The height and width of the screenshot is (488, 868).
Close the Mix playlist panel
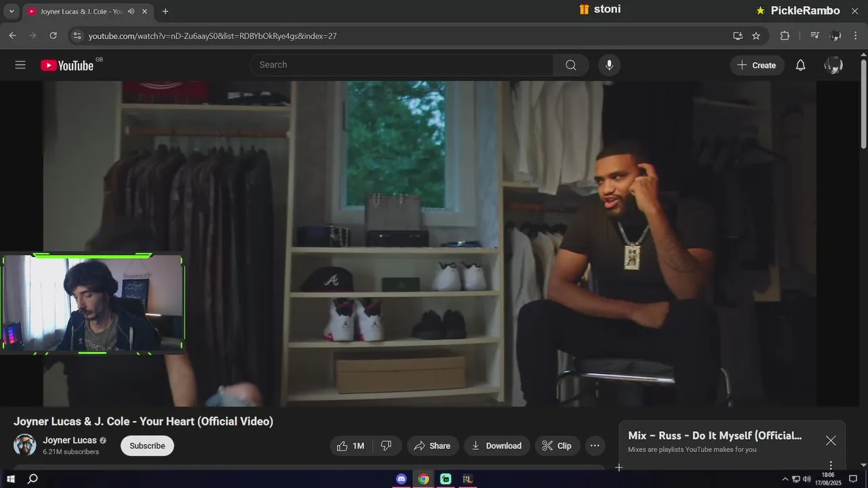click(x=831, y=441)
